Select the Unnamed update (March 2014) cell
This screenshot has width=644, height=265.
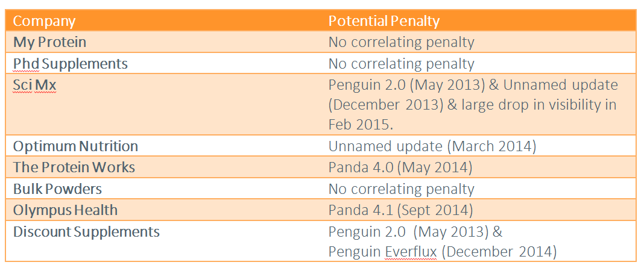point(480,146)
